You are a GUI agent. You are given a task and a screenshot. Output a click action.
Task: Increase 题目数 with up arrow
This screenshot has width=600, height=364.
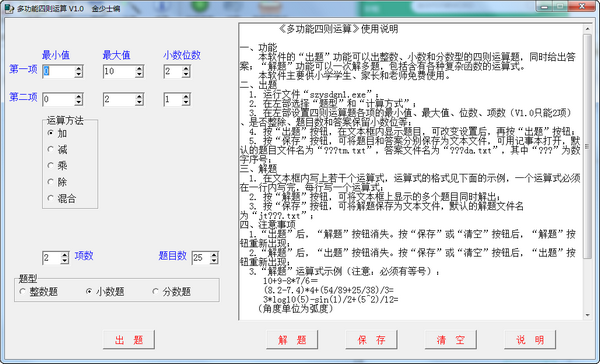coord(214,255)
